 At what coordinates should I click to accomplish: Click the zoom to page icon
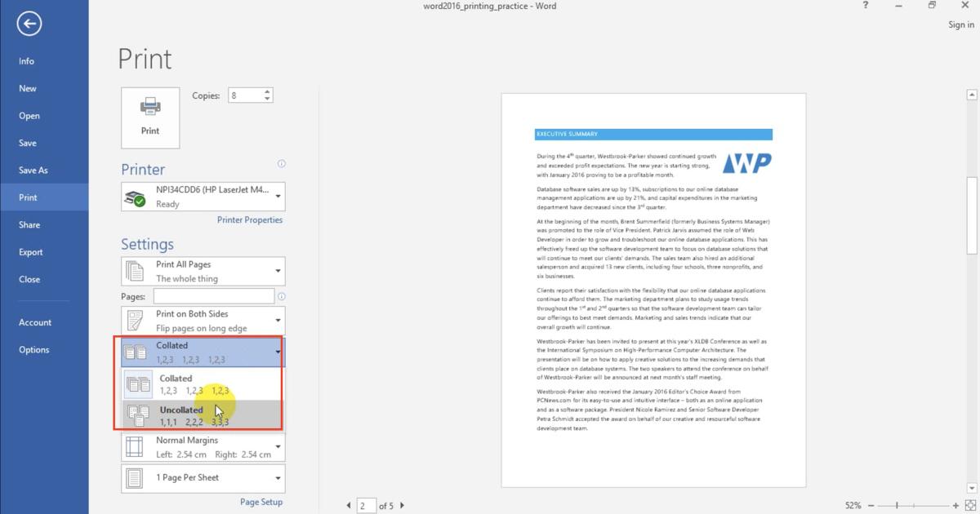click(x=970, y=506)
